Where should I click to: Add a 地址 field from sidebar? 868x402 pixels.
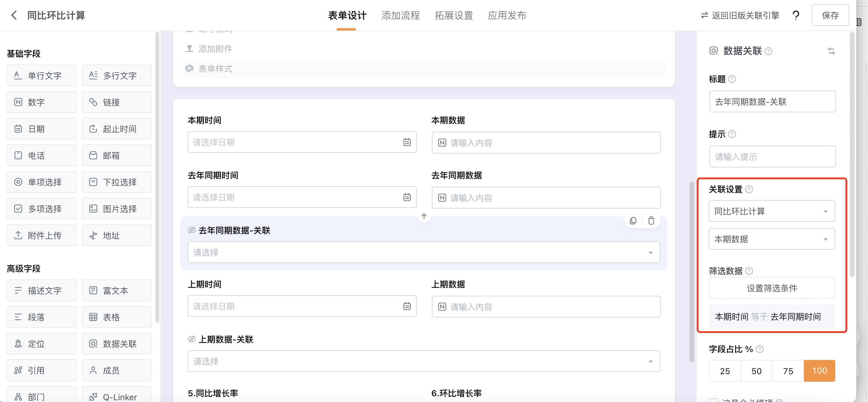coord(117,235)
